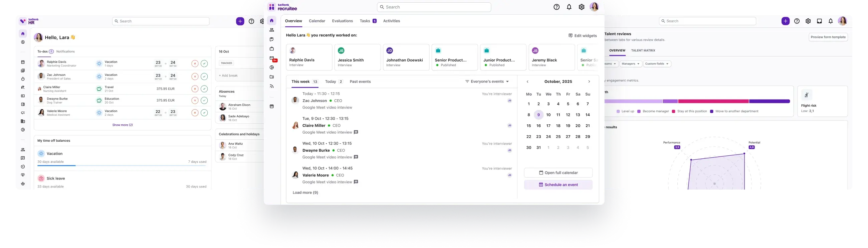Go to previous month in calendar
This screenshot has height=248, width=868.
tap(528, 82)
